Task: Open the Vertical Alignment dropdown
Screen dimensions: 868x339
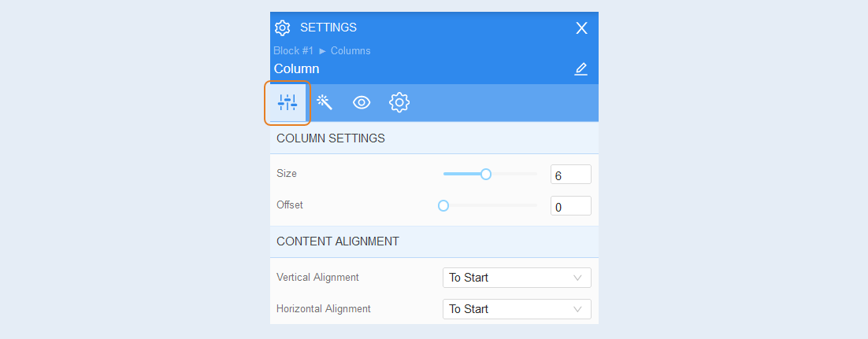Action: click(x=517, y=278)
